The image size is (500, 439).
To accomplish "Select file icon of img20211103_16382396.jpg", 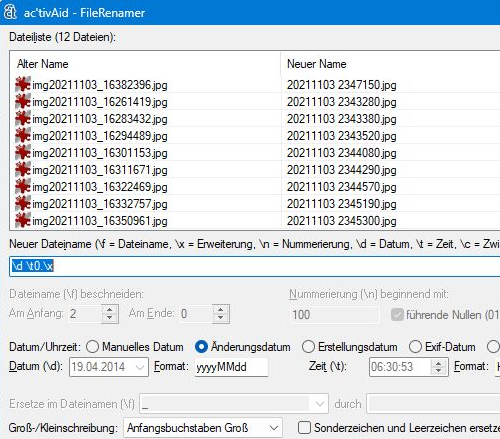I will 23,84.
